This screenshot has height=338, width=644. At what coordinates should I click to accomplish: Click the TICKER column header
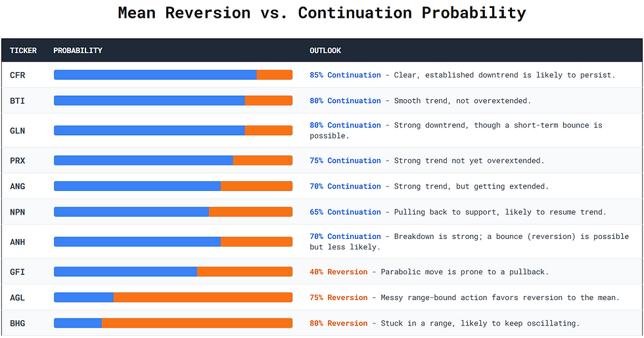23,51
